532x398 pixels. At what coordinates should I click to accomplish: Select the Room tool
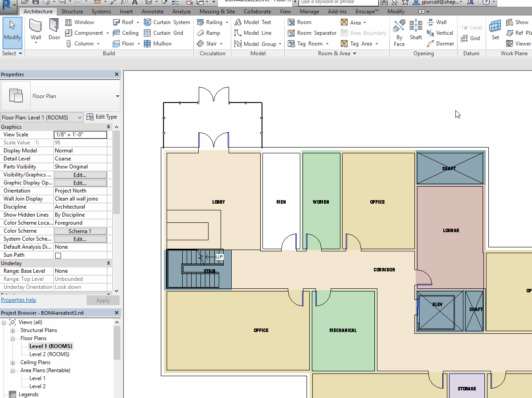coord(299,22)
